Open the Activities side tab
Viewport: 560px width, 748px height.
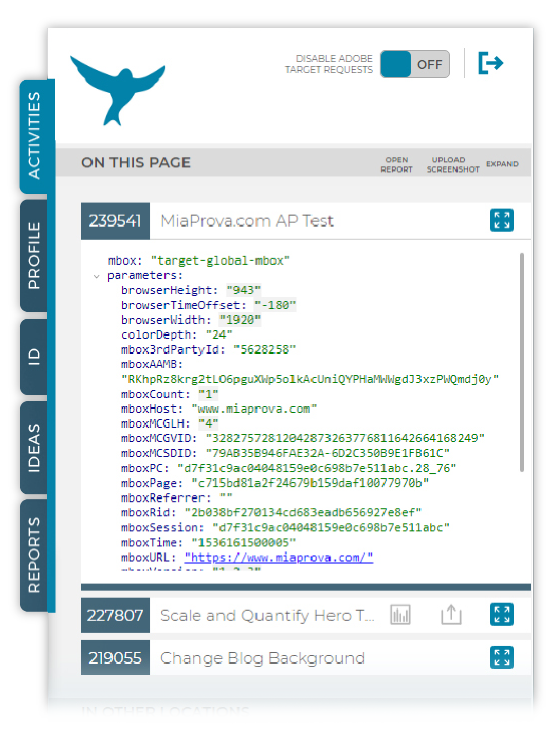(34, 135)
